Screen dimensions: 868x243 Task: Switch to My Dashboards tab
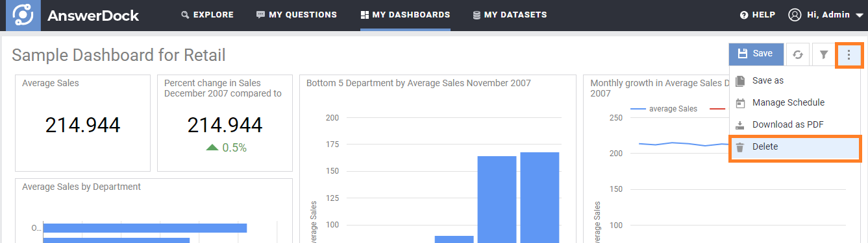coord(405,14)
